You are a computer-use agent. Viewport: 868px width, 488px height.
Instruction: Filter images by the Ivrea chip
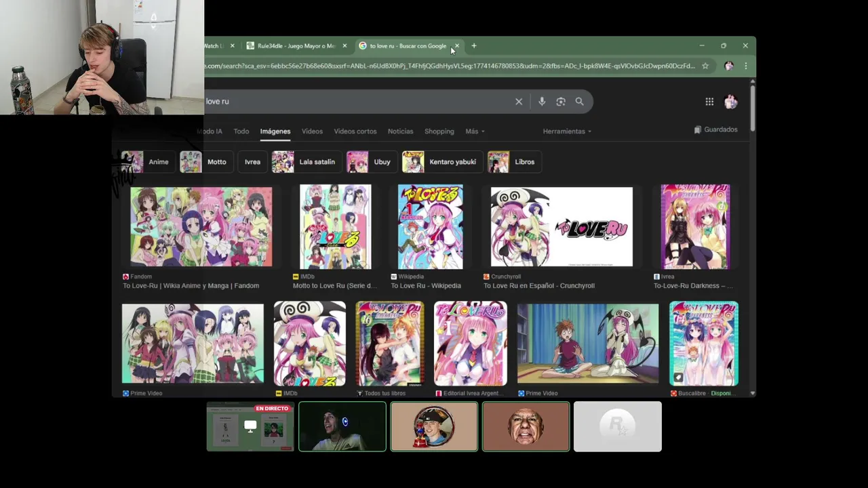(x=252, y=162)
